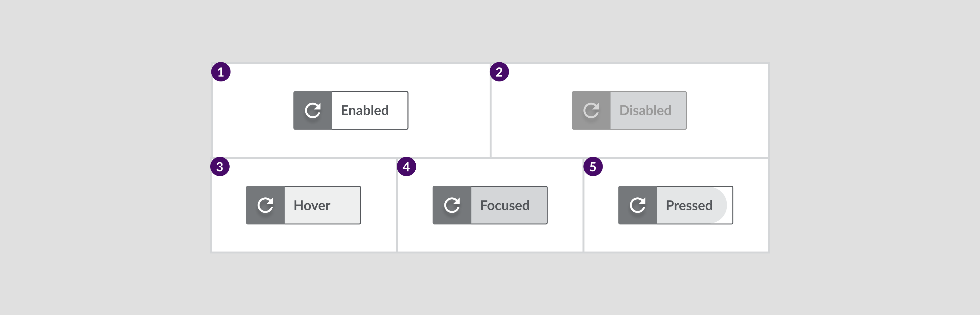The image size is (980, 315).
Task: Select the purple number 3 badge
Action: [x=220, y=167]
